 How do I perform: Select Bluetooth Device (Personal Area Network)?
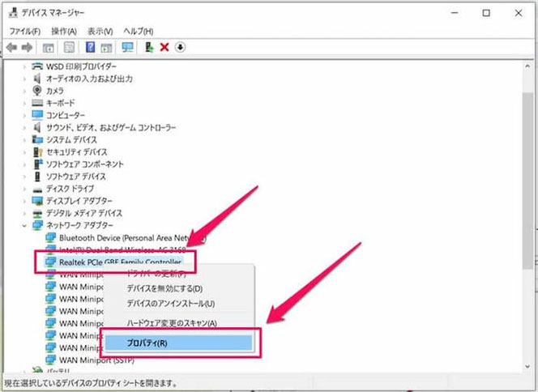(132, 237)
